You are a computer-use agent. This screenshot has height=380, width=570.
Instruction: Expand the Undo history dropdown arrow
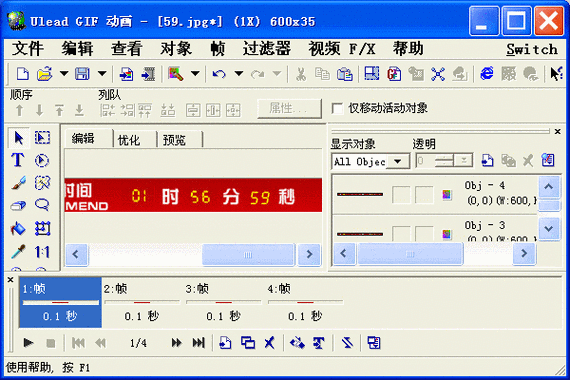pyautogui.click(x=238, y=74)
